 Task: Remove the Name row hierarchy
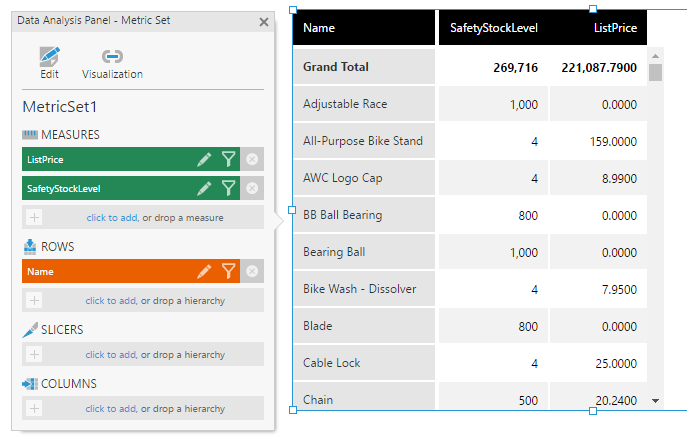(252, 272)
